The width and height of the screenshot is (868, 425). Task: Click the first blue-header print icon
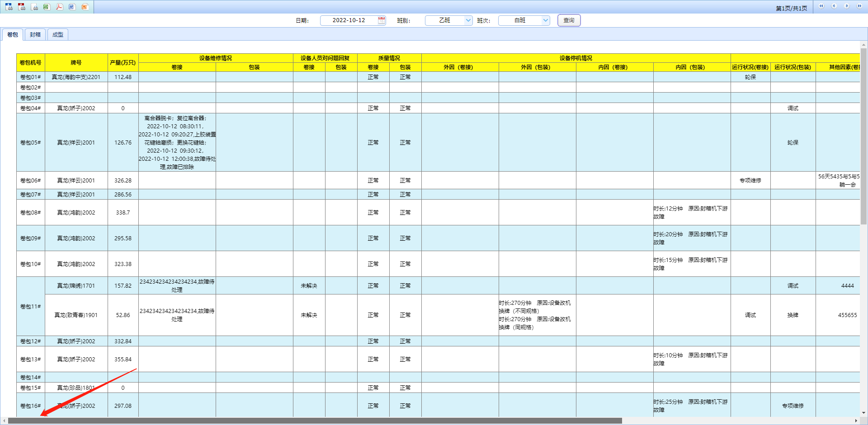pyautogui.click(x=9, y=7)
